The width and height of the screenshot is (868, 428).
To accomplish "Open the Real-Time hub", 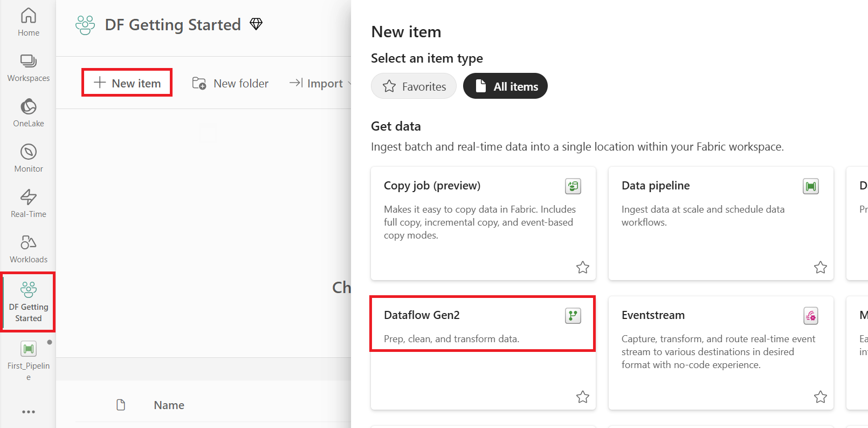I will [x=28, y=203].
